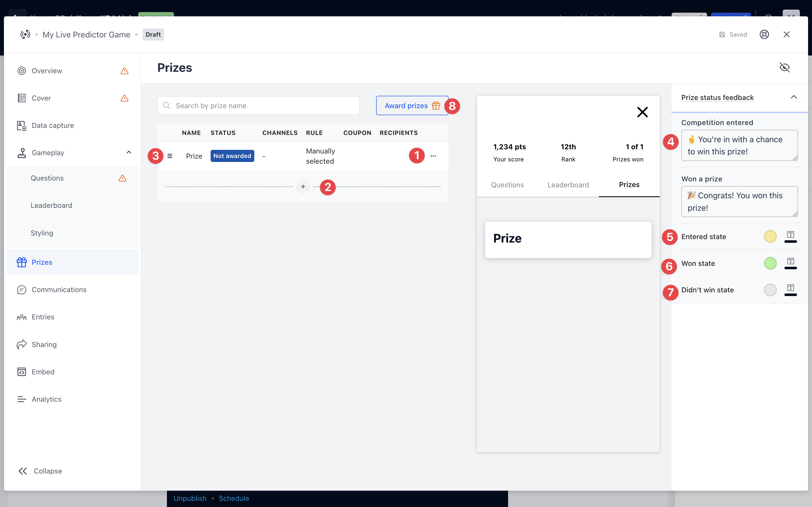812x507 pixels.
Task: Toggle the preview visibility eye icon
Action: coord(784,67)
